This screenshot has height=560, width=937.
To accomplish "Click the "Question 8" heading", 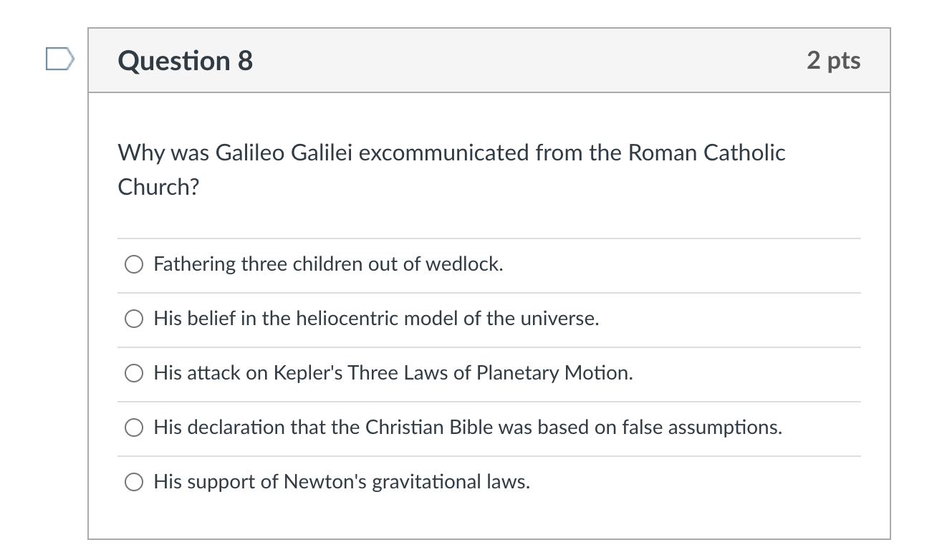I will click(186, 61).
